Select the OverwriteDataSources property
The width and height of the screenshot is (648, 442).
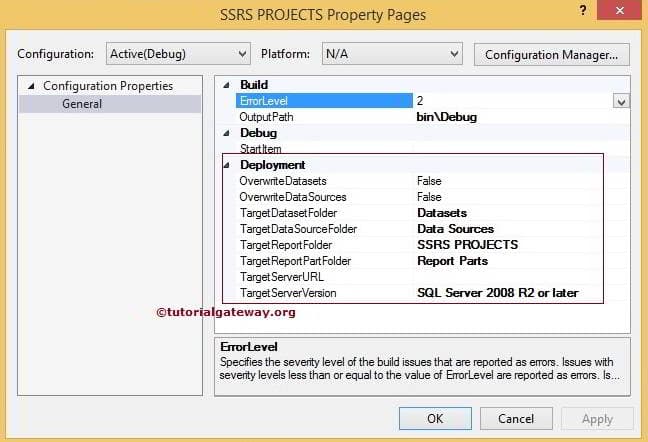pyautogui.click(x=293, y=197)
